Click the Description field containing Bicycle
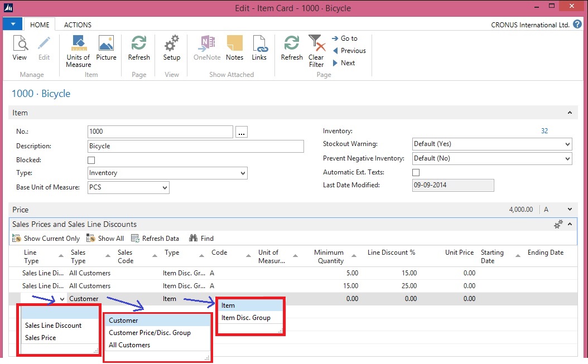 pyautogui.click(x=195, y=146)
